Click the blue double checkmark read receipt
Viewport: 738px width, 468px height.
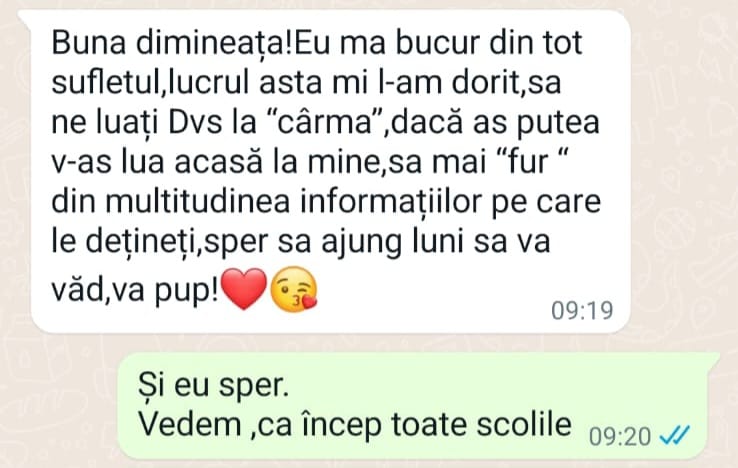coord(674,436)
